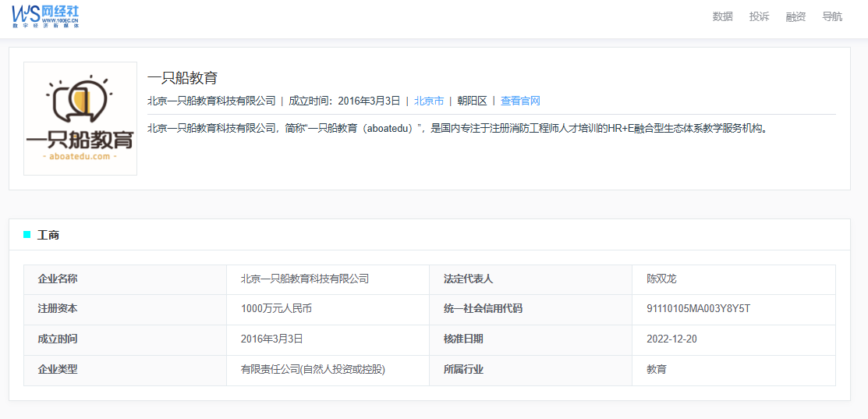The image size is (868, 419).
Task: Click the 所属行业 label cell
Action: tap(530, 371)
